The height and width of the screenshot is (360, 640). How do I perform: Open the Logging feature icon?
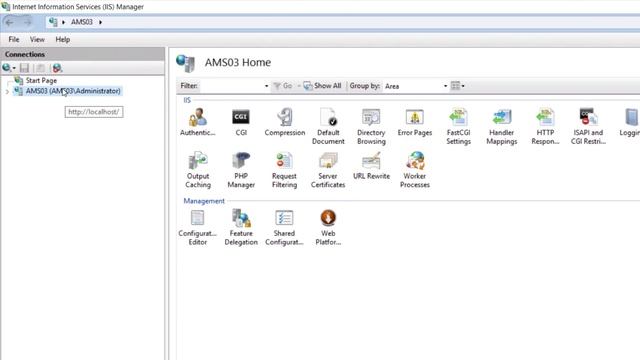click(630, 122)
